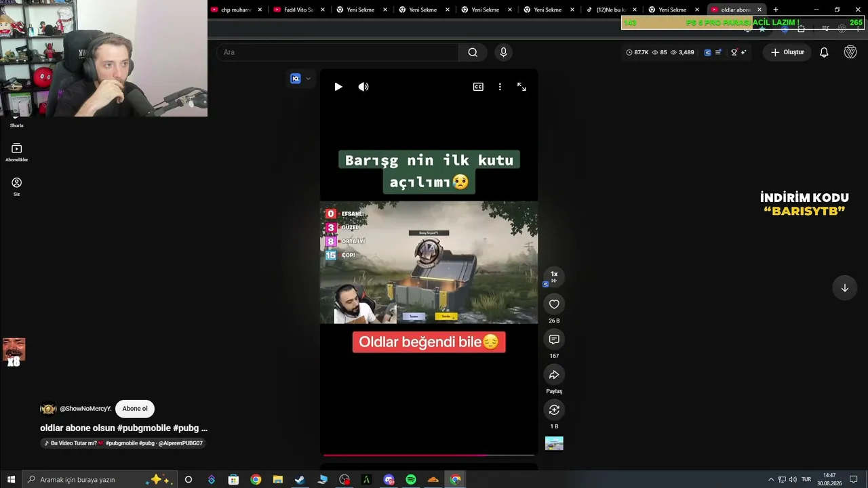Click the YouTube search field Ara
The height and width of the screenshot is (488, 868).
click(338, 52)
